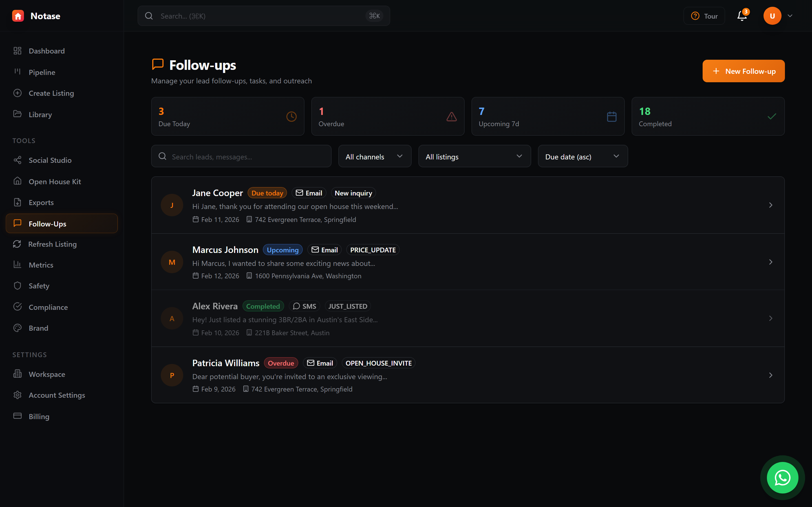This screenshot has width=812, height=507.
Task: Click the New Follow-up button
Action: click(743, 71)
